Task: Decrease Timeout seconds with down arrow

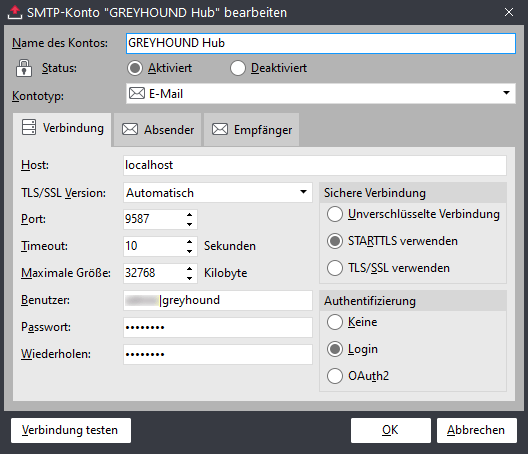Action: (x=190, y=251)
